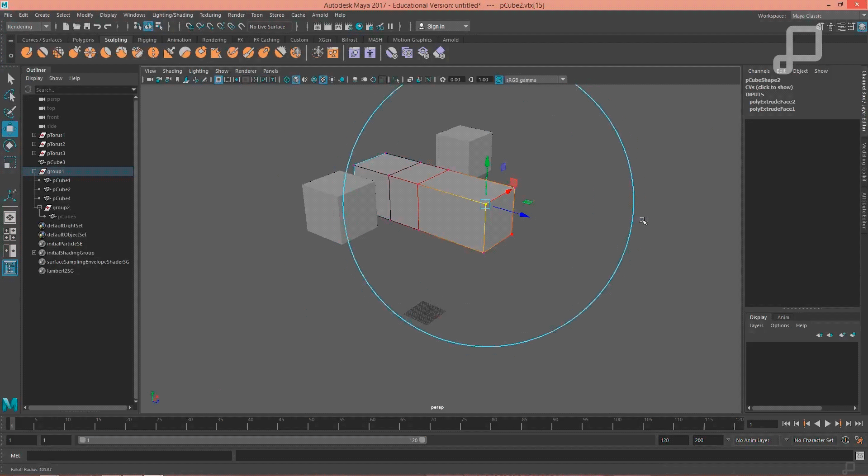Click the IPR render icon
868x476 pixels.
(338, 26)
